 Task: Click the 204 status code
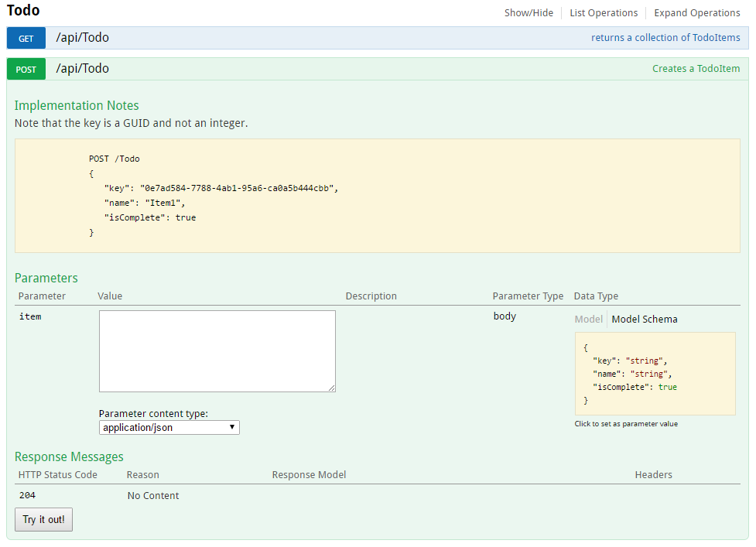27,495
